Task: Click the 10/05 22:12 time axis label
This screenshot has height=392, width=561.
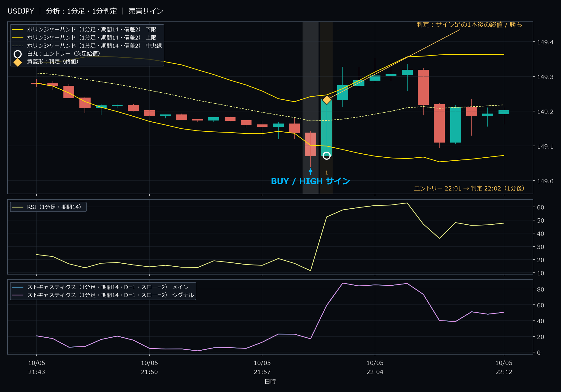Action: tap(504, 367)
